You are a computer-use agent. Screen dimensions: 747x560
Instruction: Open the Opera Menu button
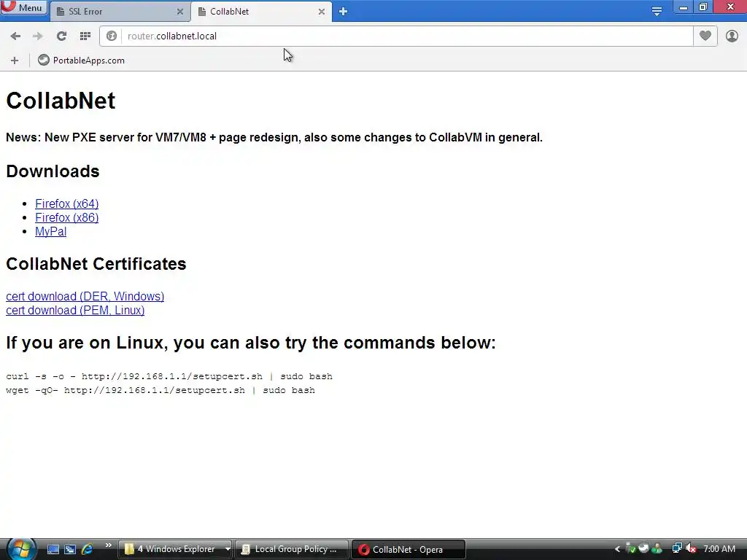24,7
